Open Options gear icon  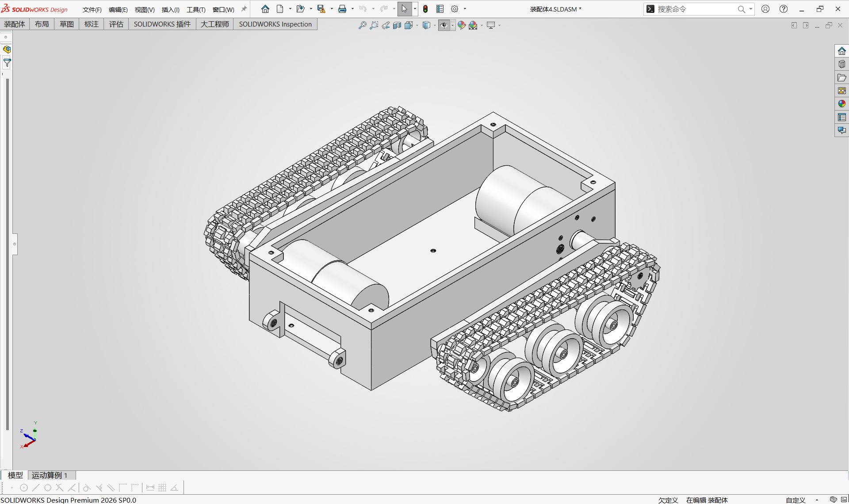tap(455, 9)
